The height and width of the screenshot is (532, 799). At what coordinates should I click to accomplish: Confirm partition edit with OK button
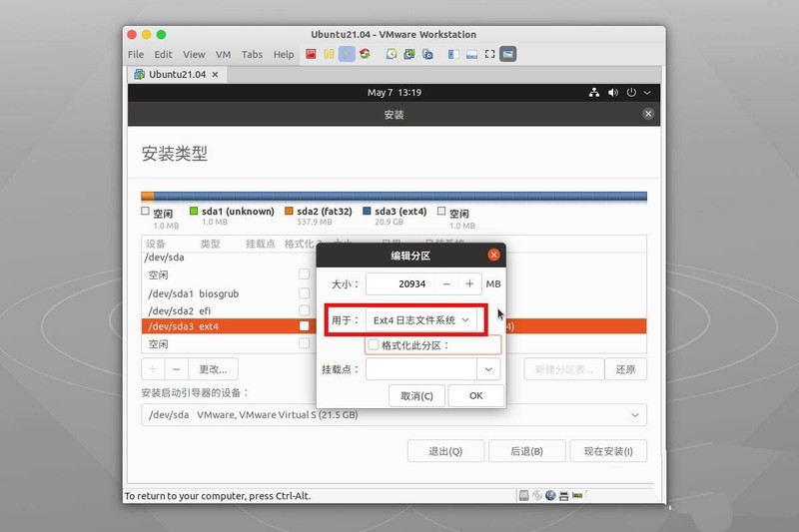point(475,395)
